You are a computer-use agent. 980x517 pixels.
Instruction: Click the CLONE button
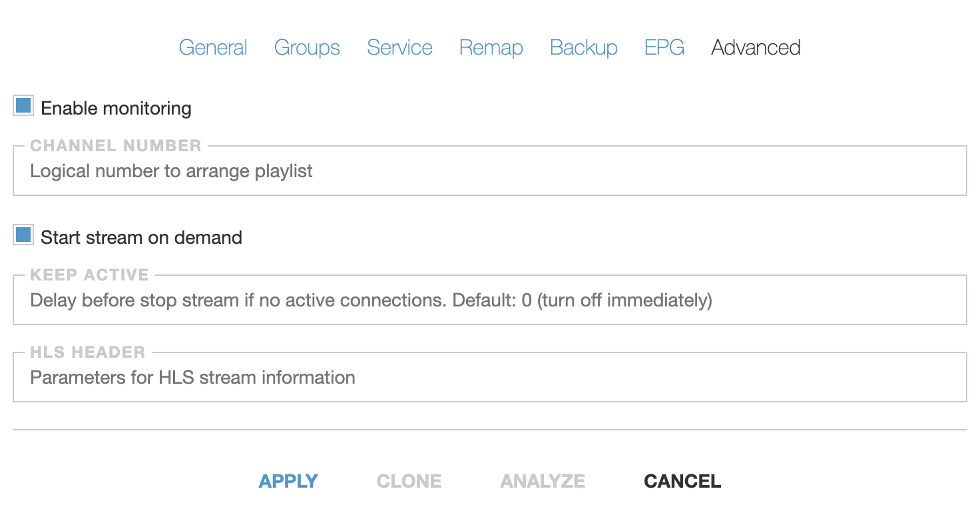pos(409,480)
